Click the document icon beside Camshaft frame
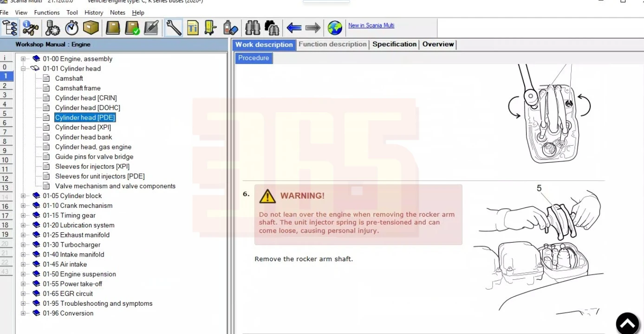 46,88
